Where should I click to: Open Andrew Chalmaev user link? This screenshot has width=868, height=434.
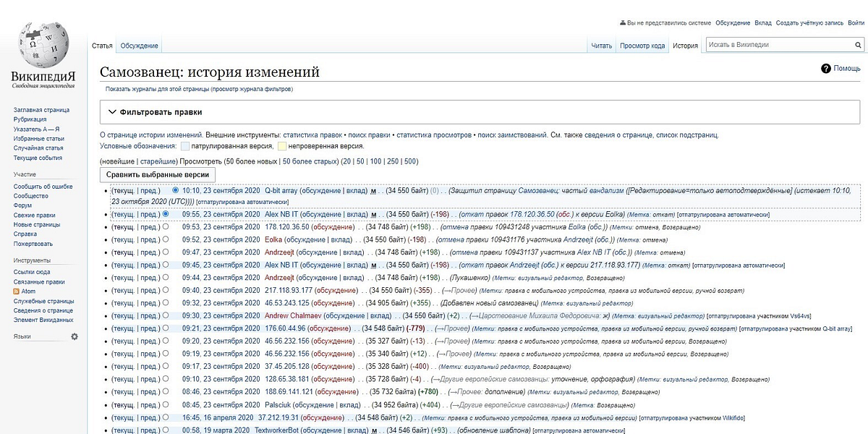tap(293, 315)
